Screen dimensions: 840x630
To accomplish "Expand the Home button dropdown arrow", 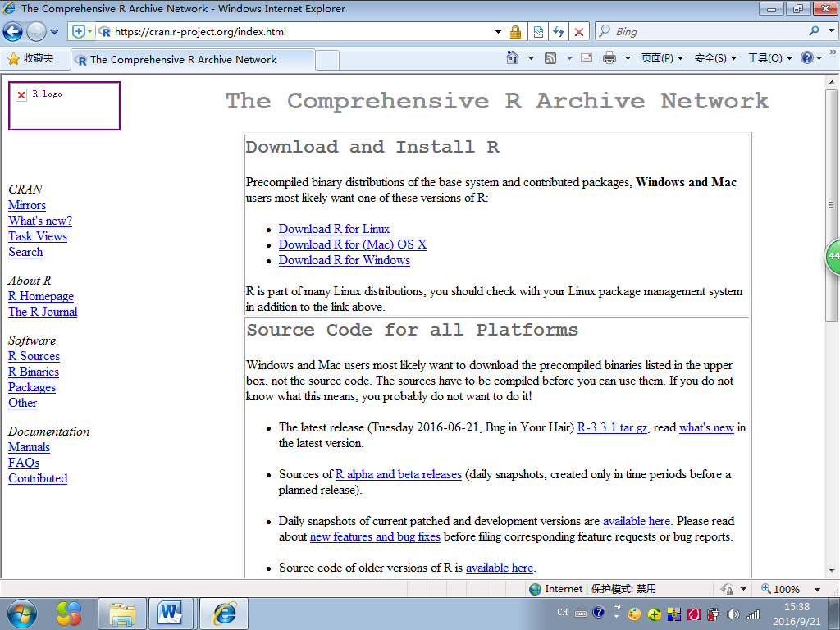I will tap(531, 58).
